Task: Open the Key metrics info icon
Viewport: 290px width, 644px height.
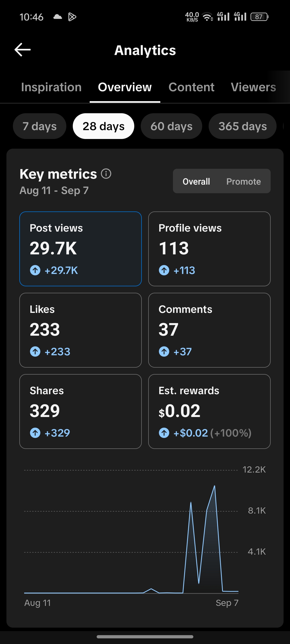Action: click(106, 174)
